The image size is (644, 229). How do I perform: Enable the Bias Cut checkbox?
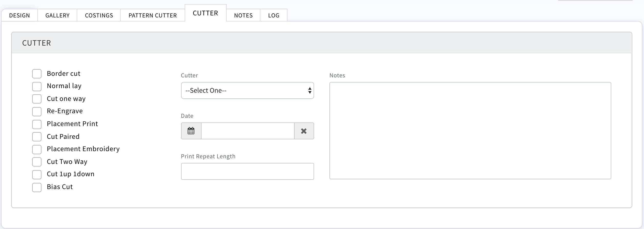pos(37,187)
